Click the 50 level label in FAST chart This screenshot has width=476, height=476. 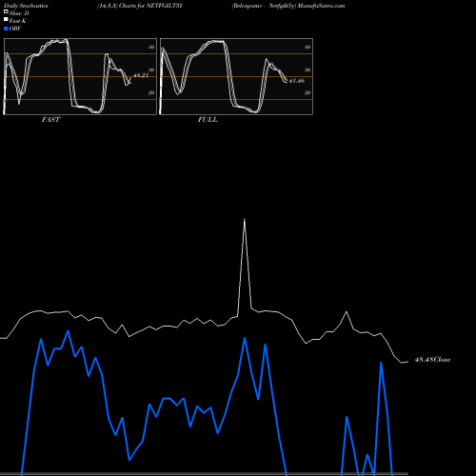151,69
